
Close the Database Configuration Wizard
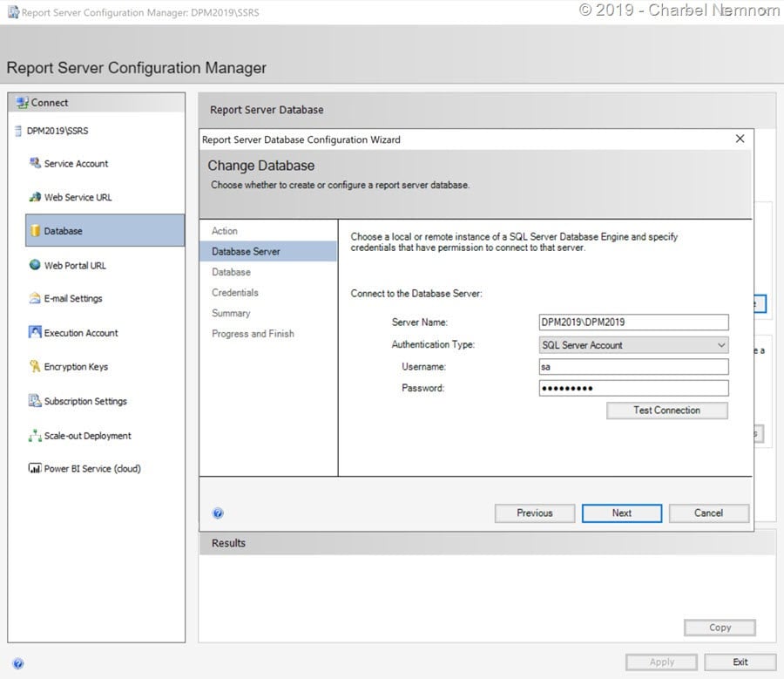tap(740, 139)
